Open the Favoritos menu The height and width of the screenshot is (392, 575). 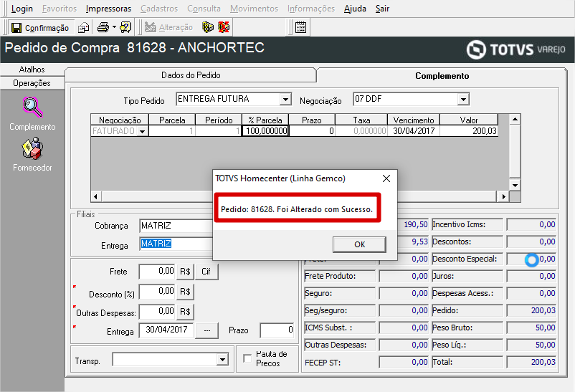pos(60,9)
